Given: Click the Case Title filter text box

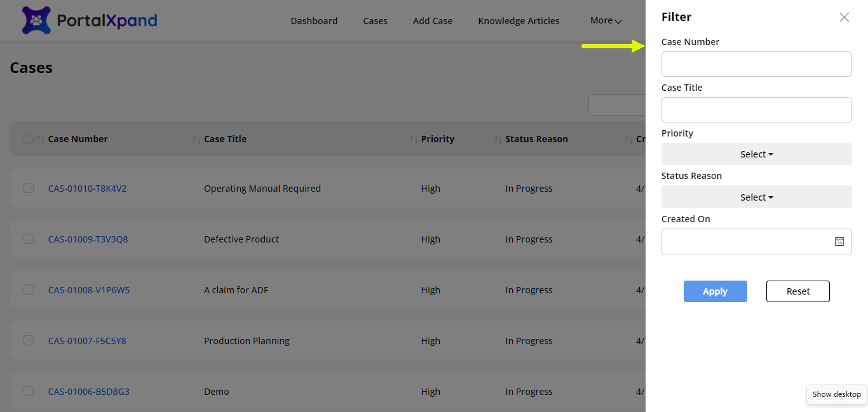Looking at the screenshot, I should coord(756,110).
